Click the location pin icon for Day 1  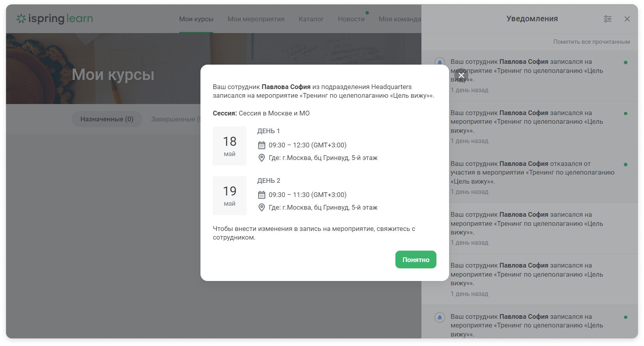[262, 158]
